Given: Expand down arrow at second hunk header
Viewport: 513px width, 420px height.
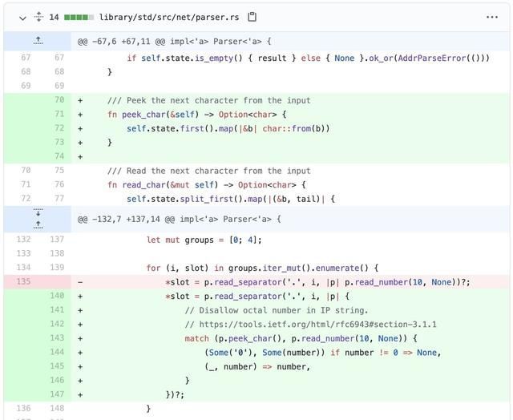Looking at the screenshot, I should click(38, 213).
